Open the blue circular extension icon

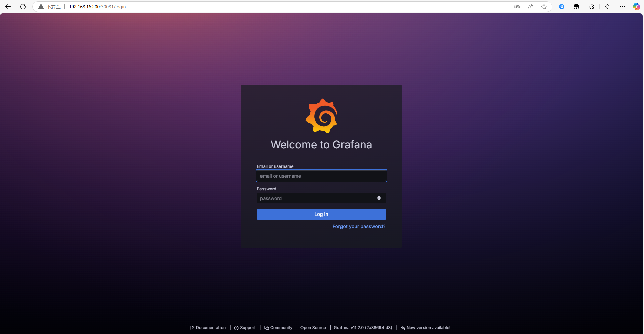562,7
